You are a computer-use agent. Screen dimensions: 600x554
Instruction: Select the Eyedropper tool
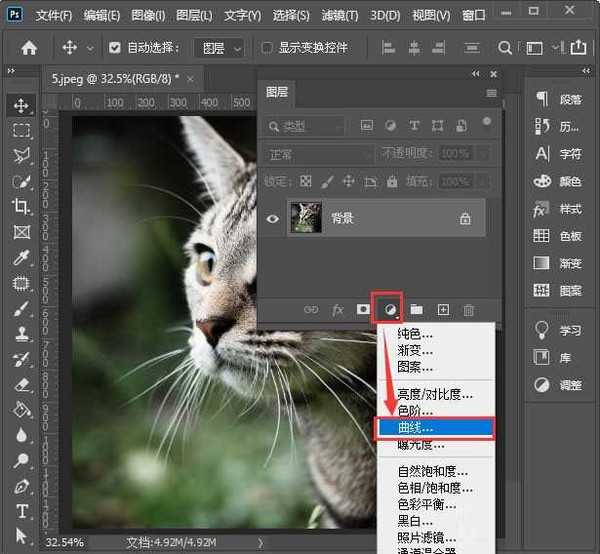(x=21, y=257)
